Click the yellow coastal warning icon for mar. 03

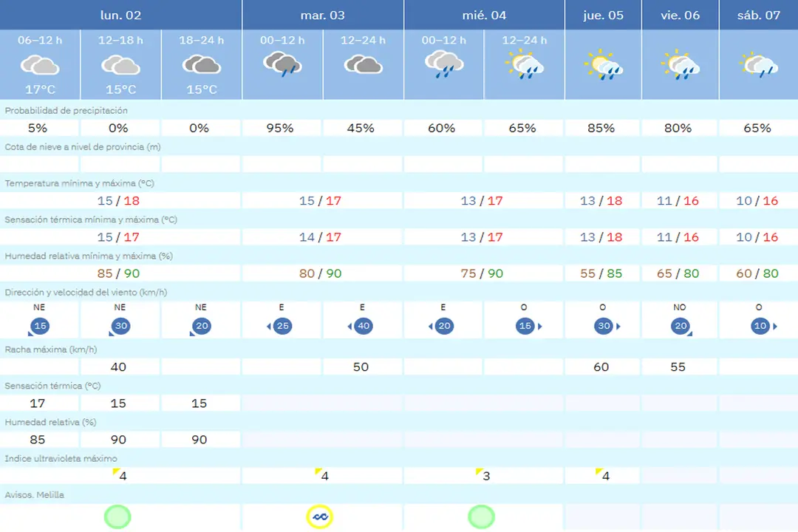click(320, 516)
